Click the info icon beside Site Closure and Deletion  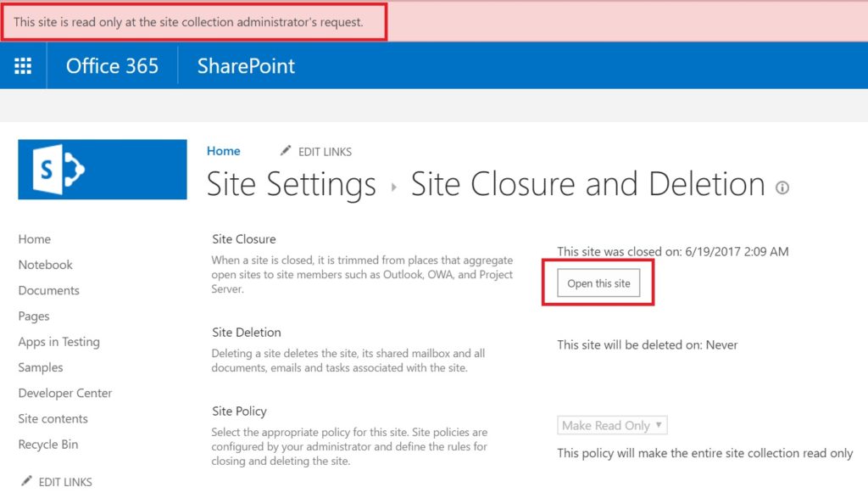(x=782, y=187)
